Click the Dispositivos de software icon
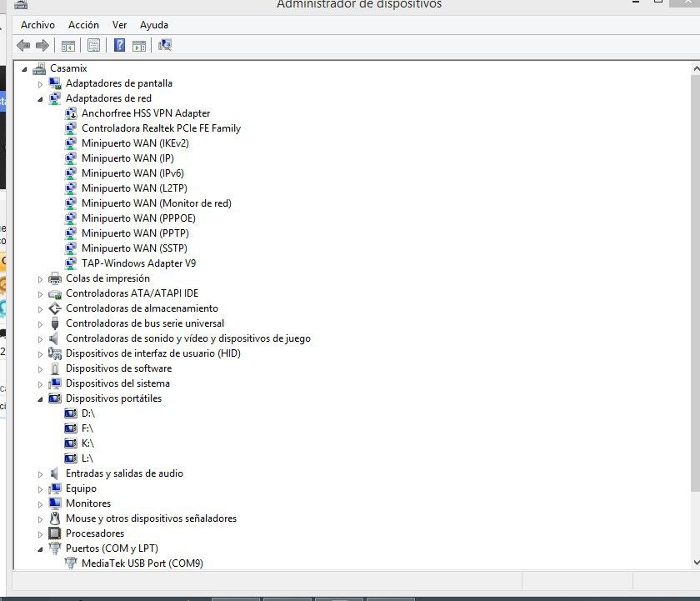Image resolution: width=700 pixels, height=601 pixels. [54, 368]
